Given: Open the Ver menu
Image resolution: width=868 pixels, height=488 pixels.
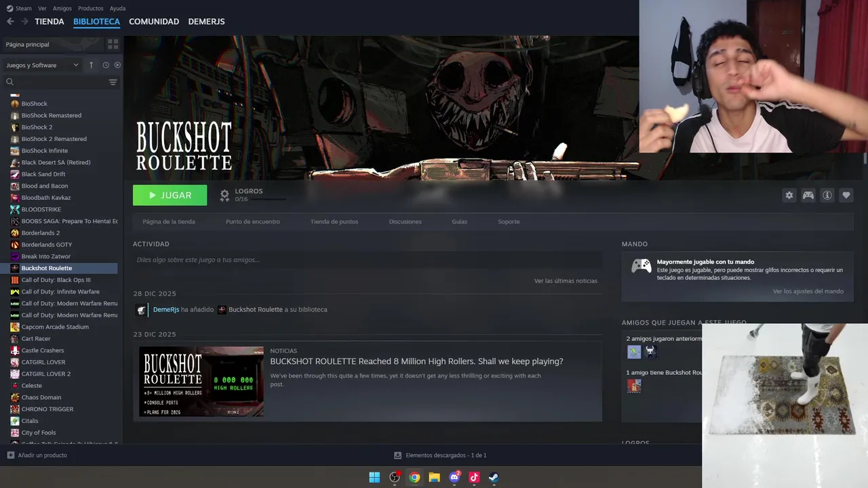Looking at the screenshot, I should tap(43, 8).
